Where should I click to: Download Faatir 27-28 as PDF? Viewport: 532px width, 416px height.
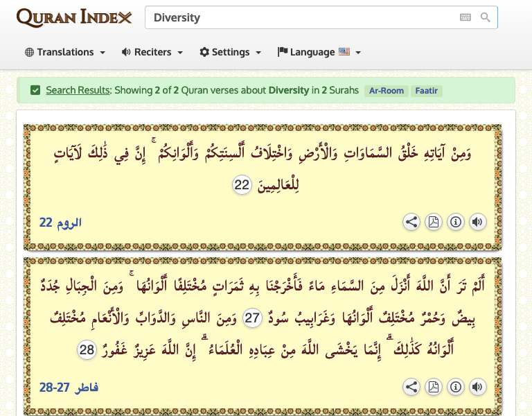[433, 387]
